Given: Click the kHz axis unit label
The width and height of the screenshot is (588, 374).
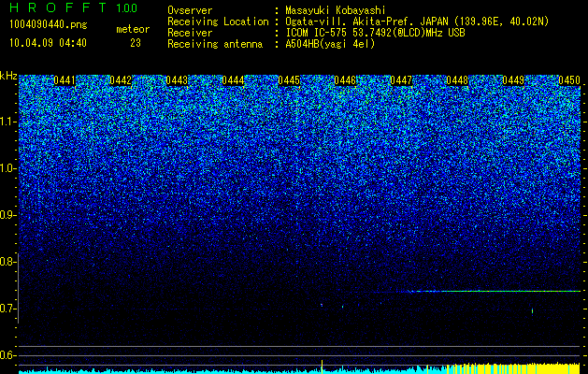Looking at the screenshot, I should (8, 76).
